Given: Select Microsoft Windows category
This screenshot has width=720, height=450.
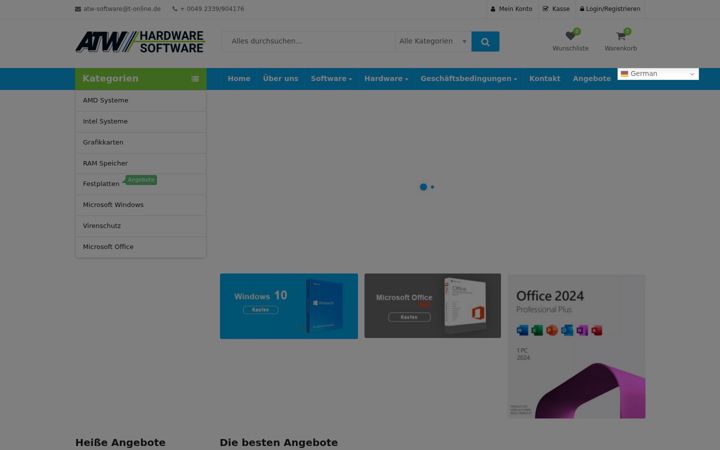Looking at the screenshot, I should [x=141, y=205].
